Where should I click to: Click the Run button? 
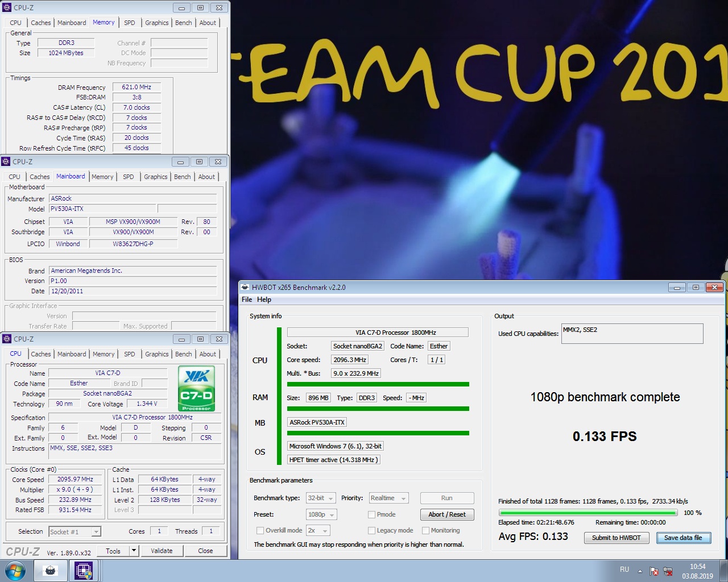[447, 498]
